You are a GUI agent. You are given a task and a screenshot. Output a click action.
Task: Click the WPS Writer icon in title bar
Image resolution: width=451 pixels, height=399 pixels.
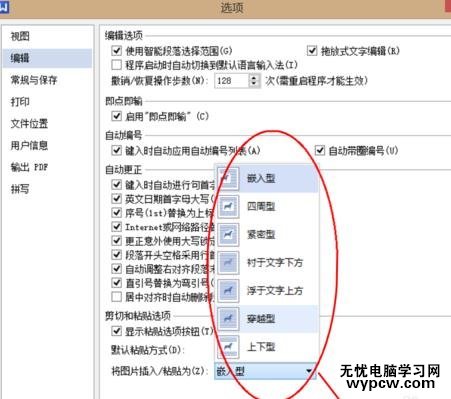click(x=4, y=7)
